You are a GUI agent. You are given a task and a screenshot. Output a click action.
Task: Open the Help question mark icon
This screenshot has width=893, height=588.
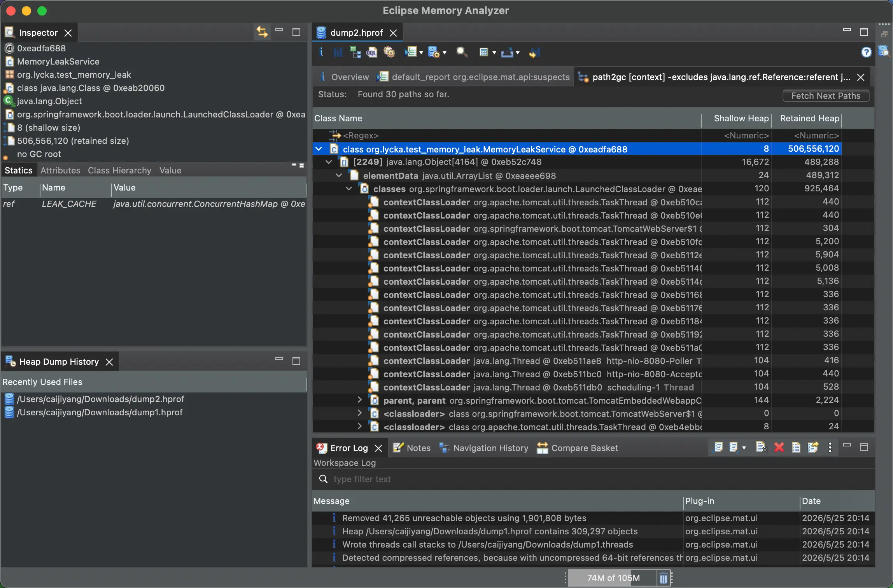pos(866,52)
